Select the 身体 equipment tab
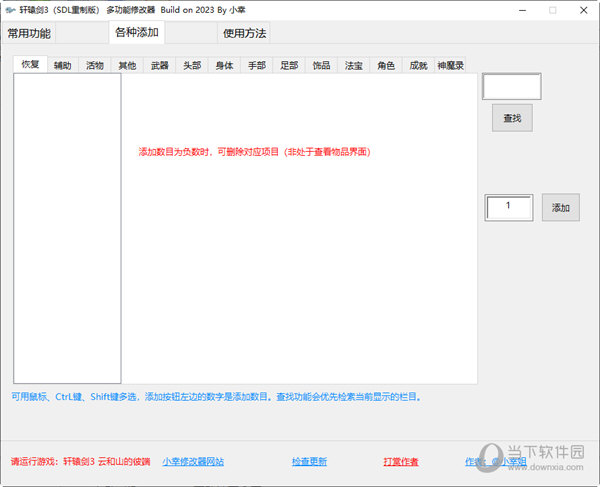The height and width of the screenshot is (487, 600). click(224, 65)
